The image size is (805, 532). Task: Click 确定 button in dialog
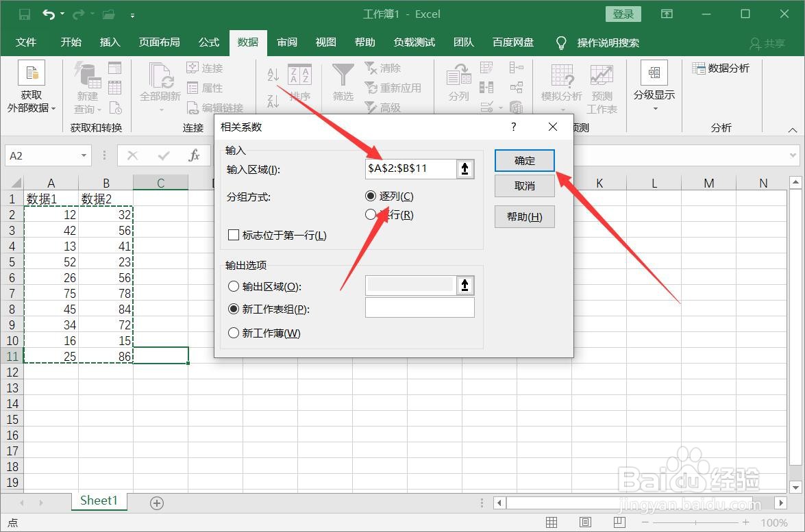pos(525,161)
